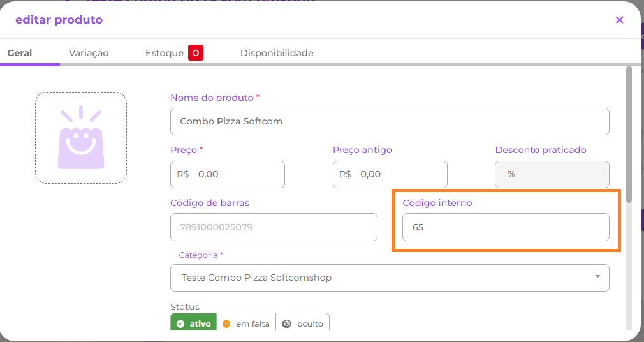Viewport: 644px width, 342px height.
Task: Go to the Disponibilidade tab
Action: tap(277, 53)
